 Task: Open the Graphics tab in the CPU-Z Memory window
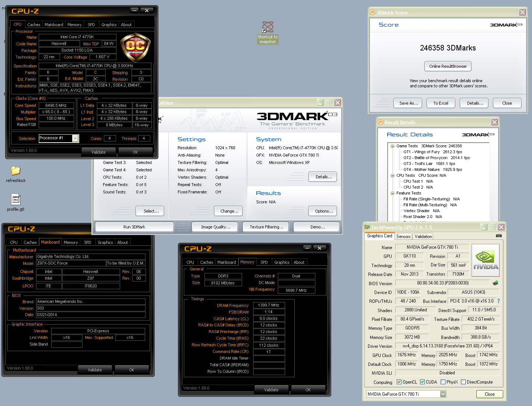coord(281,262)
